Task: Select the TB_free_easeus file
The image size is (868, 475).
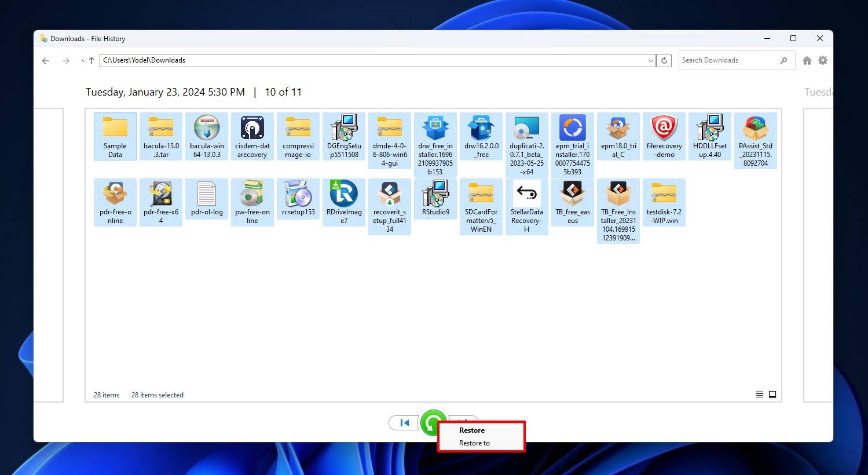Action: point(573,202)
